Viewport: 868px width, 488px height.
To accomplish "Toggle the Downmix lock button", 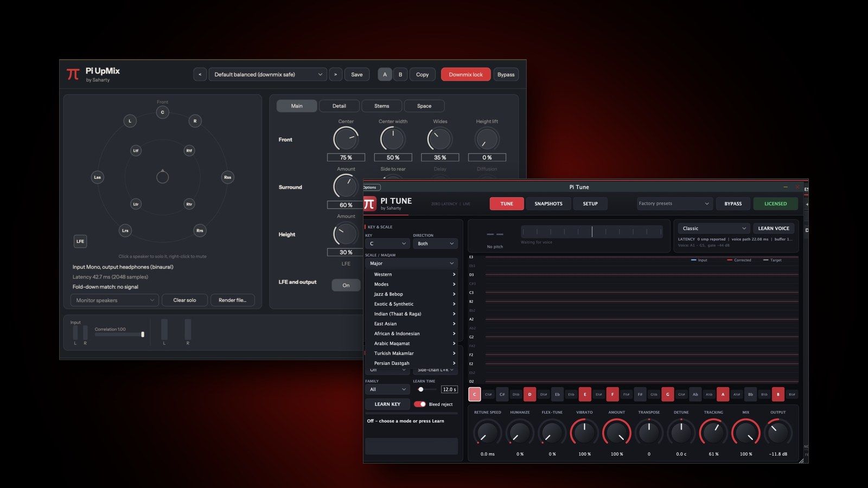I will [465, 74].
